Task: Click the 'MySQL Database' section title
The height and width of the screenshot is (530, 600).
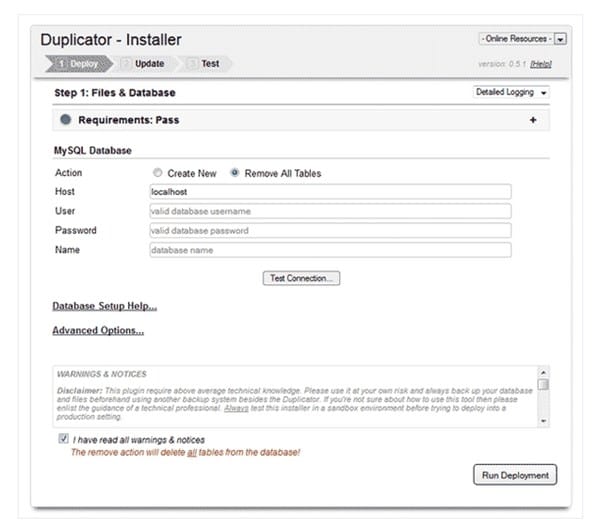Action: 93,150
